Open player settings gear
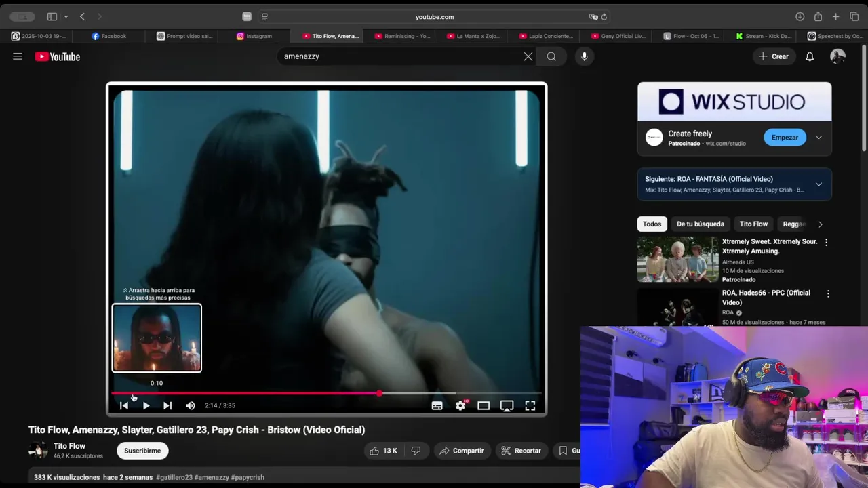 click(460, 405)
